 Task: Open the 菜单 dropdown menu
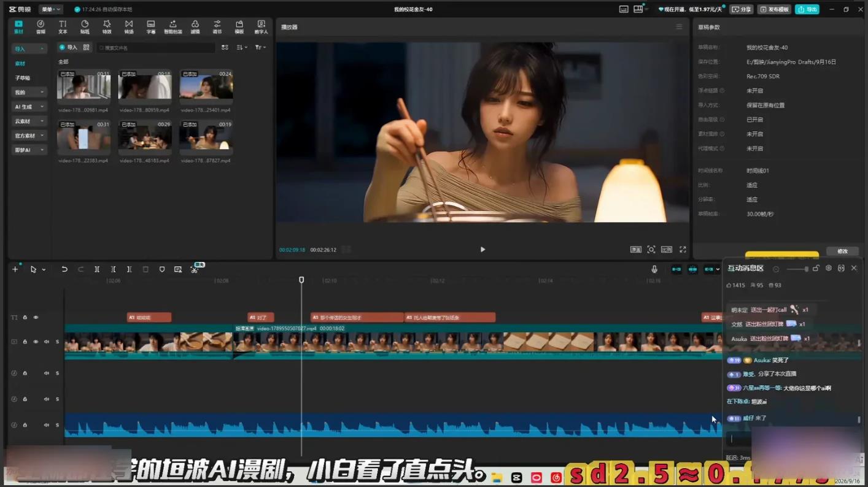[50, 9]
